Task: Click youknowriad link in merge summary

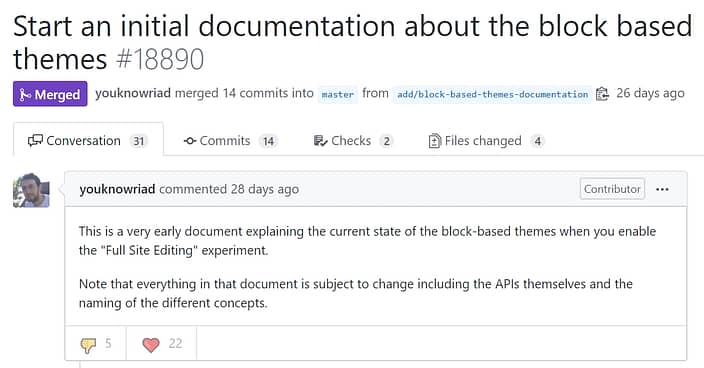Action: 133,93
